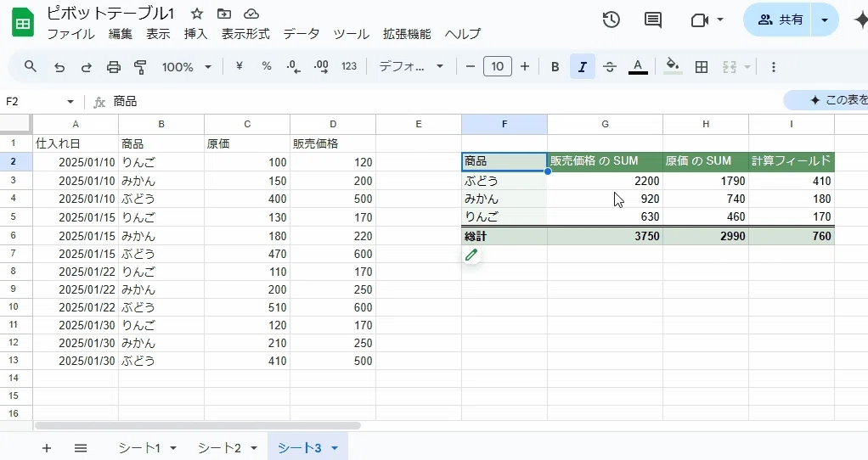Image resolution: width=868 pixels, height=460 pixels.
Task: Click the font size field showing 10
Action: coord(498,67)
